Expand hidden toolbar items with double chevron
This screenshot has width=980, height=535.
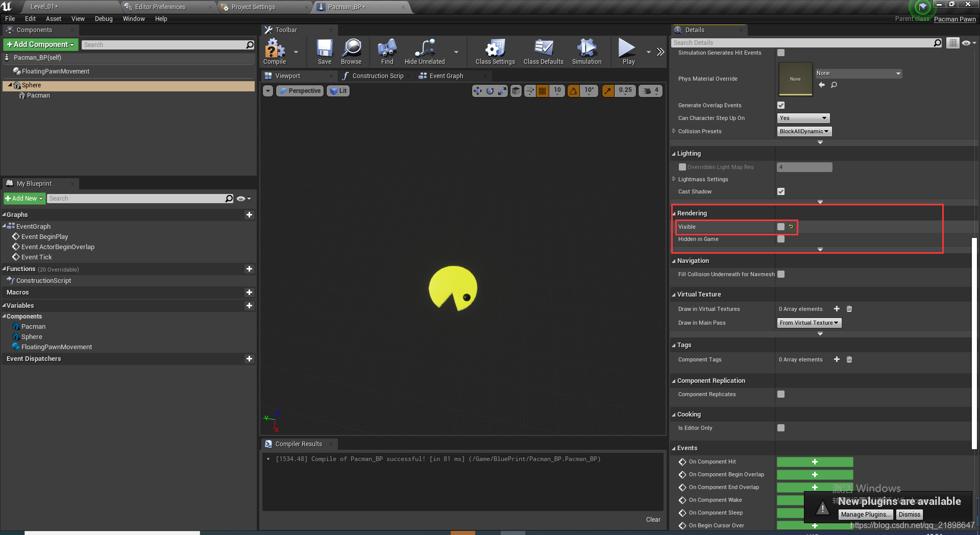pos(660,52)
